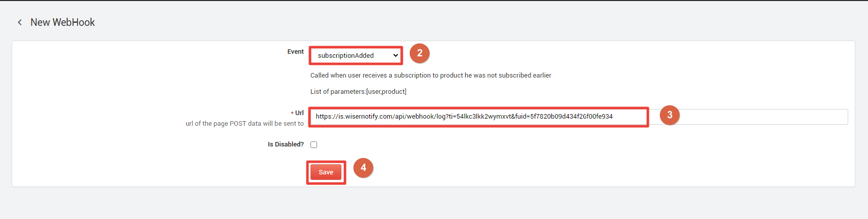The width and height of the screenshot is (868, 219).
Task: Click the red step 3 badge
Action: [x=670, y=115]
